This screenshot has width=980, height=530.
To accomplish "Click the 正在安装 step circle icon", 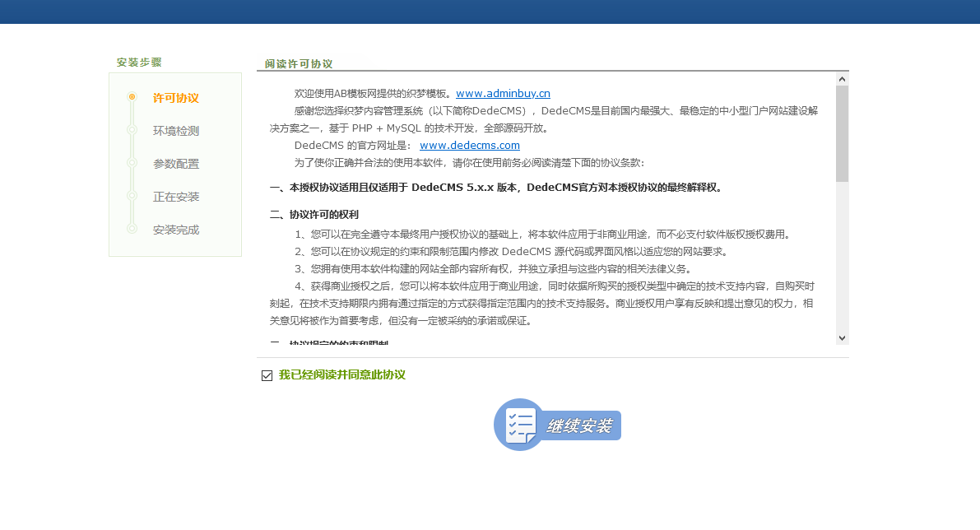I will click(132, 196).
